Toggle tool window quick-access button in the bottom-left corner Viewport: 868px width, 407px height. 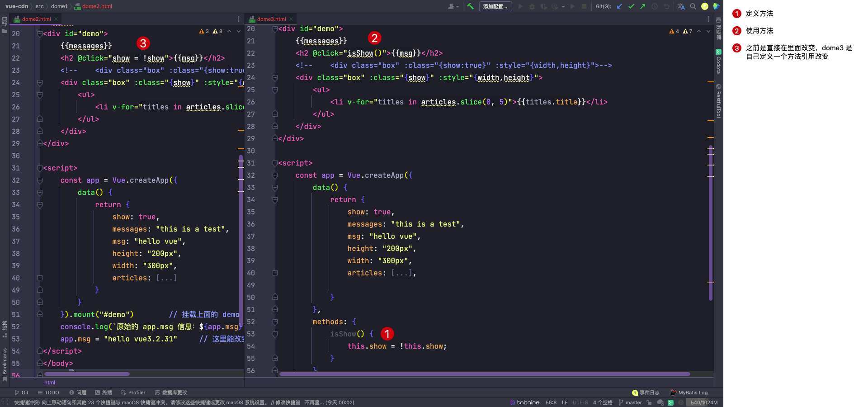(x=5, y=402)
